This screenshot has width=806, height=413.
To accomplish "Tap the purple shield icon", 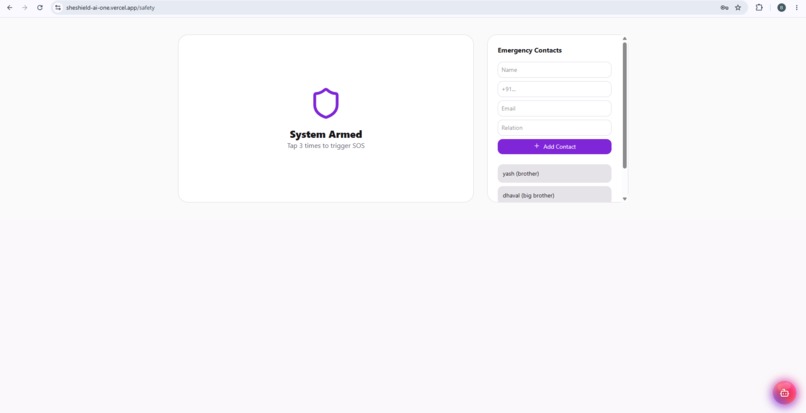I will pos(326,103).
